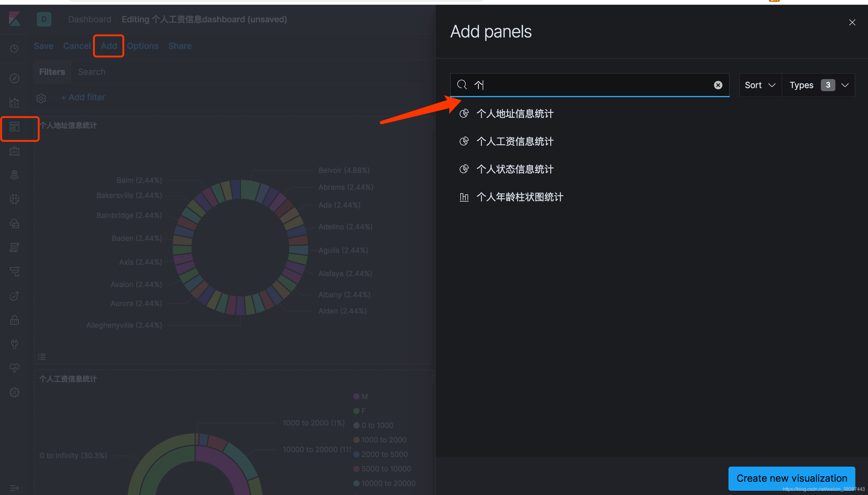Open the Discover compass icon in sidebar
Image resolution: width=868 pixels, height=495 pixels.
pos(14,78)
